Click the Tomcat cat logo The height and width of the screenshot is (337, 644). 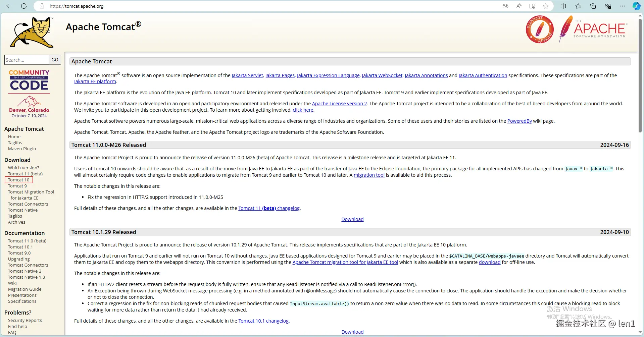tap(32, 32)
